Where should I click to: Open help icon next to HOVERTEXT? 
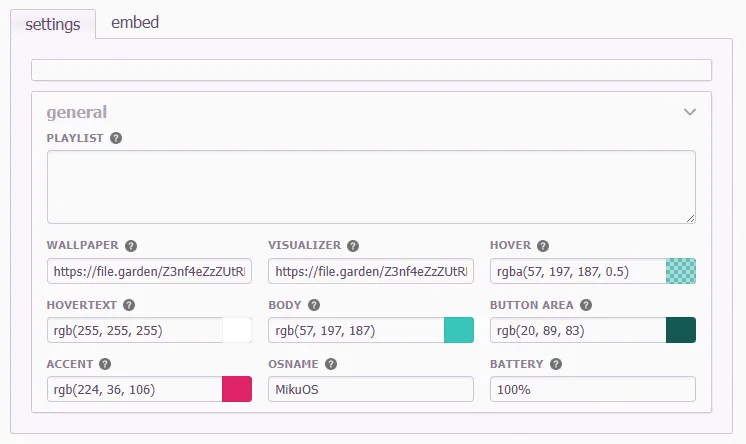[129, 305]
